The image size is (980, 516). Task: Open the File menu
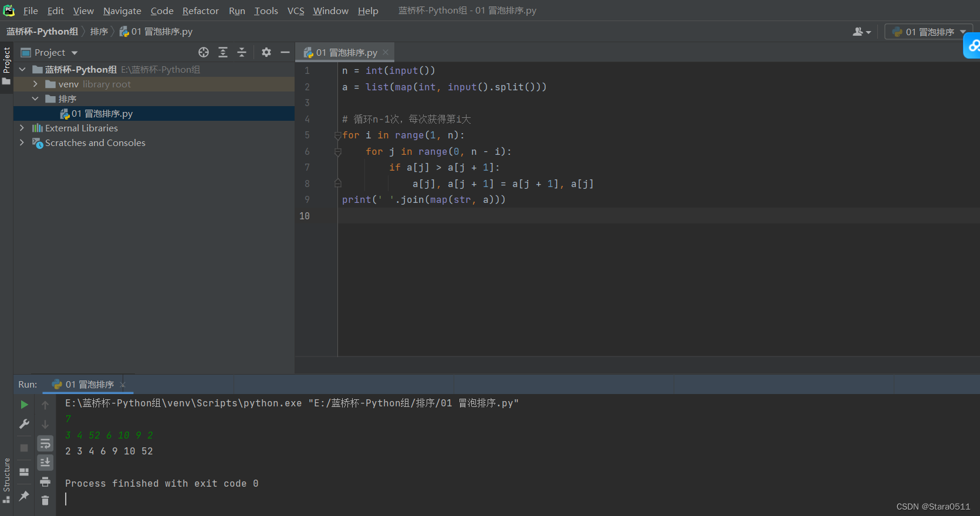point(31,11)
